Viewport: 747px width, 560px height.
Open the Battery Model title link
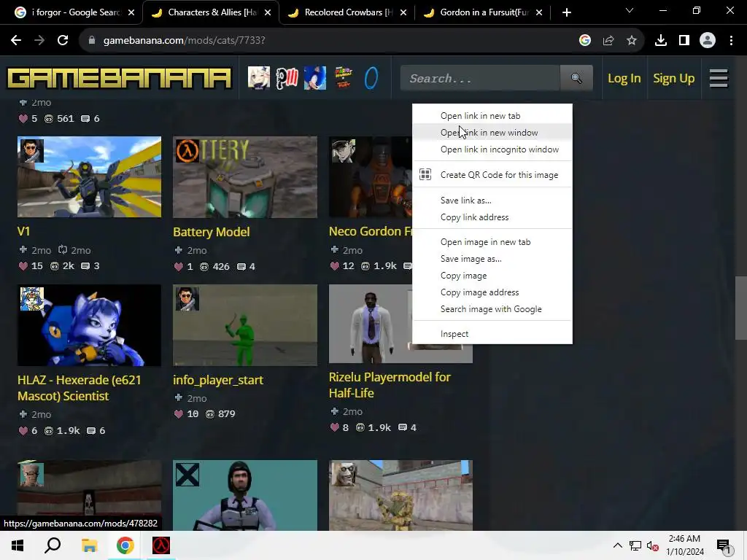pyautogui.click(x=211, y=232)
